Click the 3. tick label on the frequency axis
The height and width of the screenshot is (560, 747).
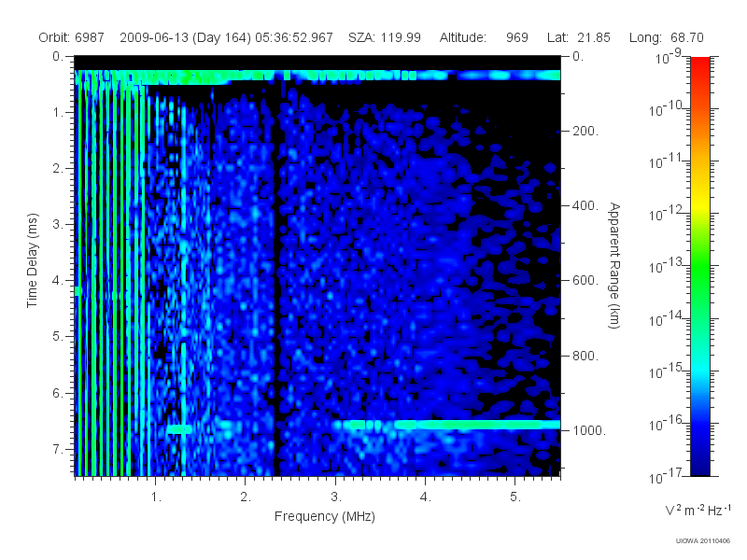pos(336,497)
